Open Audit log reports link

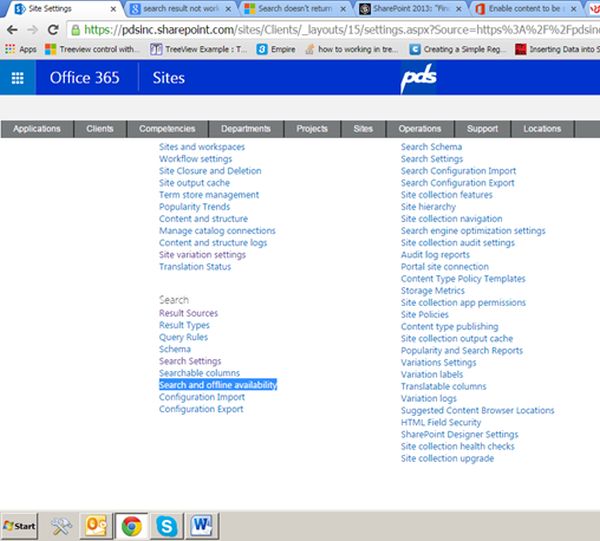click(x=435, y=255)
